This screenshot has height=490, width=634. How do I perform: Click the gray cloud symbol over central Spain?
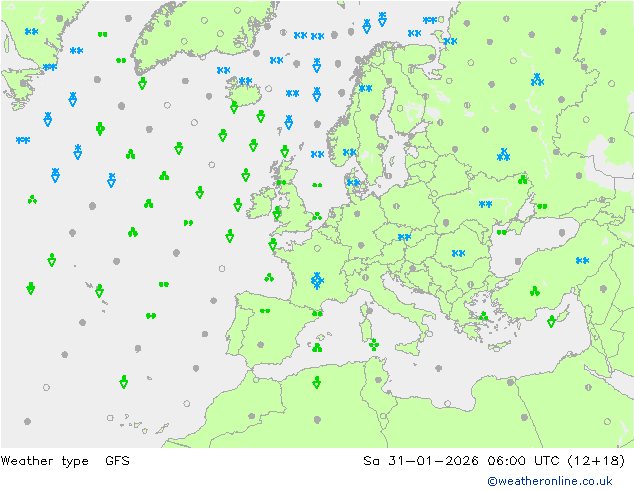pyautogui.click(x=261, y=345)
